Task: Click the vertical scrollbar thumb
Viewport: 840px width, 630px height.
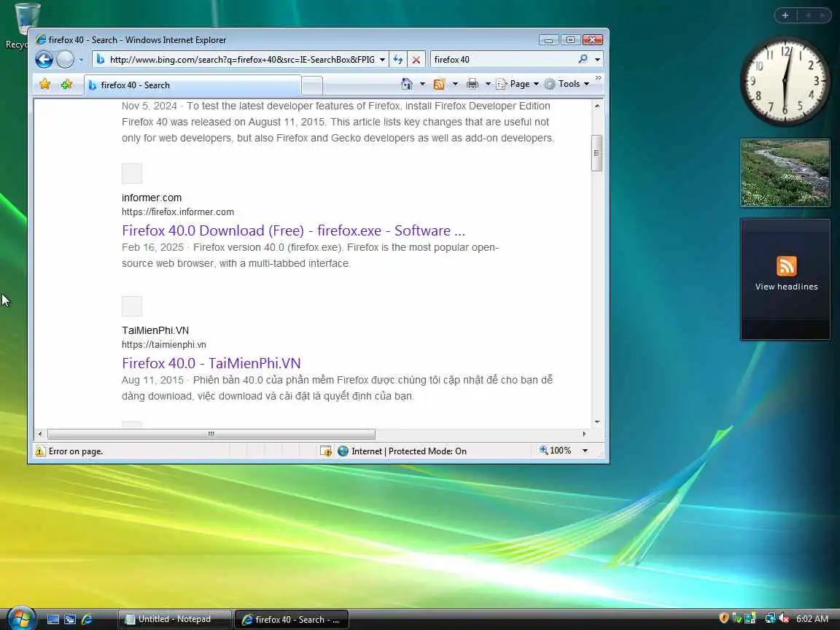Action: click(596, 153)
